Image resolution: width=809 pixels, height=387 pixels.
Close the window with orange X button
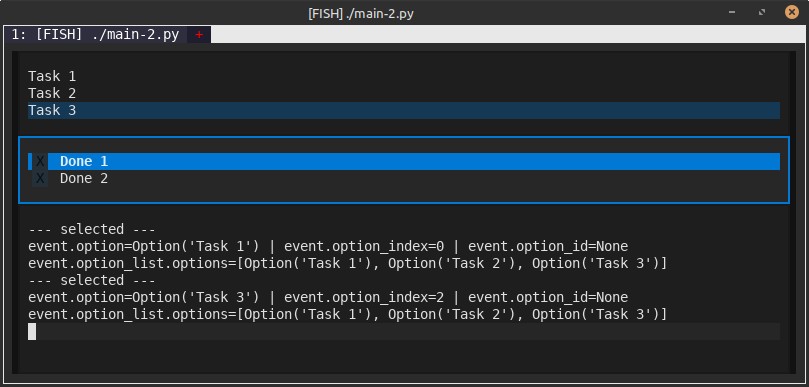(792, 12)
